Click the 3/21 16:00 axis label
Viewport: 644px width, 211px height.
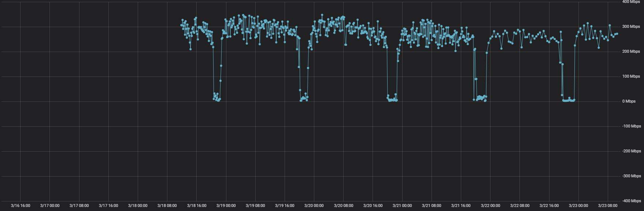[461, 206]
